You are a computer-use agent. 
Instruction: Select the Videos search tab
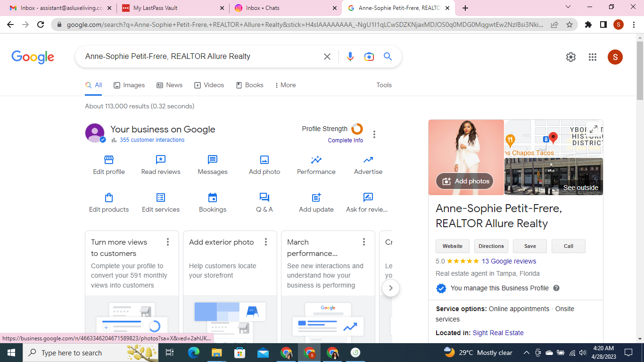coord(209,85)
